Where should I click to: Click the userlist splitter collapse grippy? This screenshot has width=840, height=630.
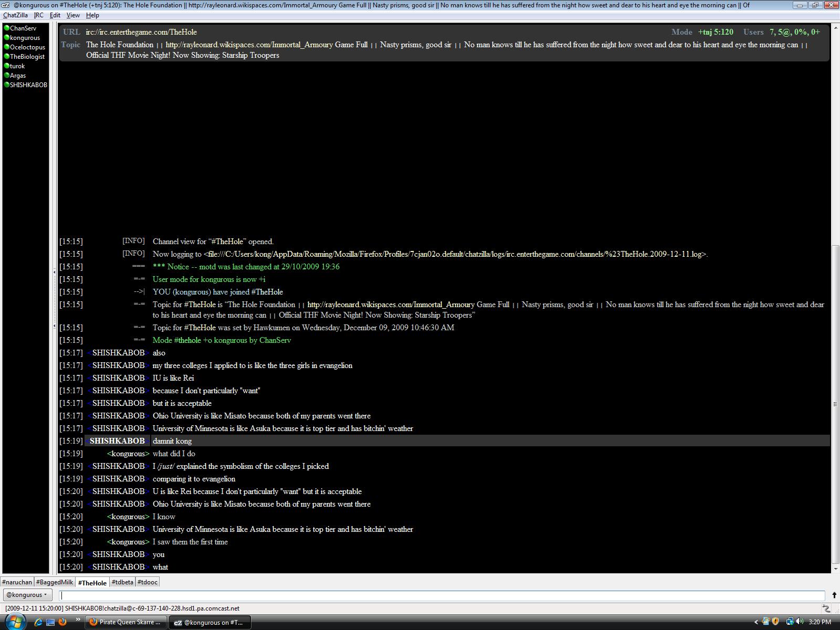(x=54, y=299)
